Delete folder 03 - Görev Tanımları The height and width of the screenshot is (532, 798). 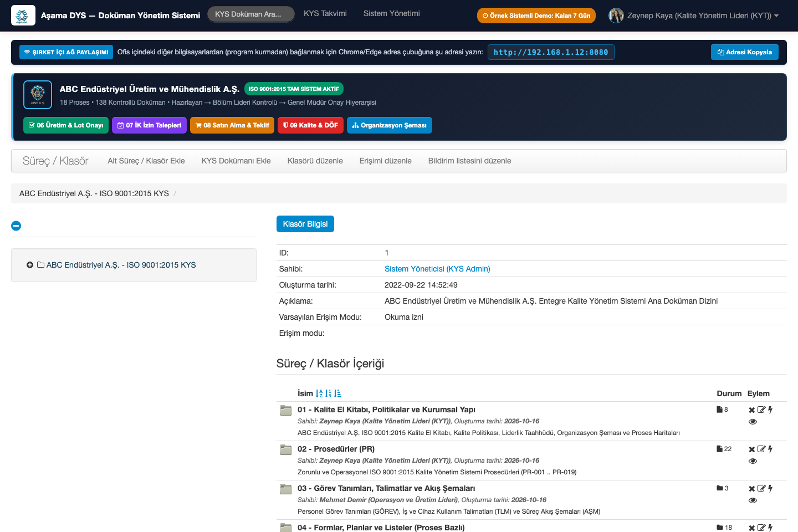click(x=752, y=489)
